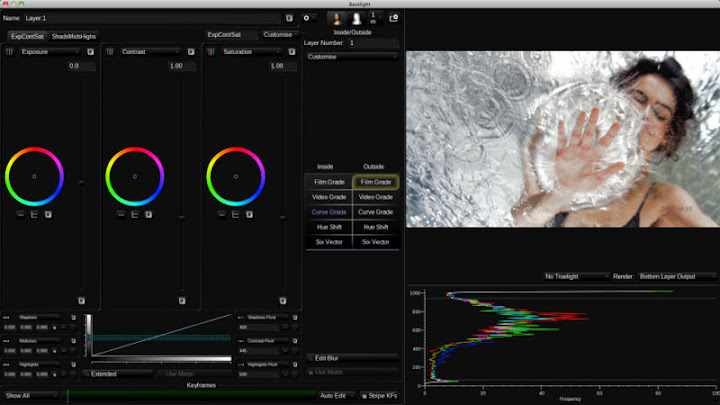Switch to the ExpContSat tab
This screenshot has height=405, width=720.
27,36
